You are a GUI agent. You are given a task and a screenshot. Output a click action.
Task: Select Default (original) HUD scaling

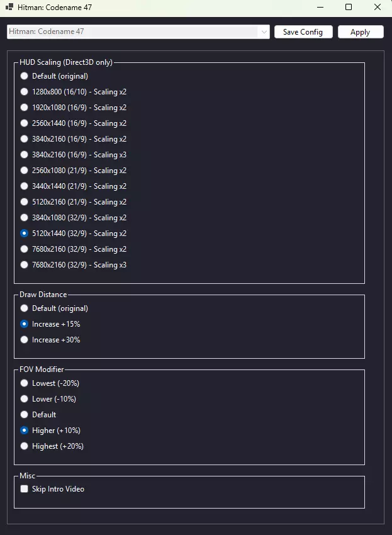(25, 76)
